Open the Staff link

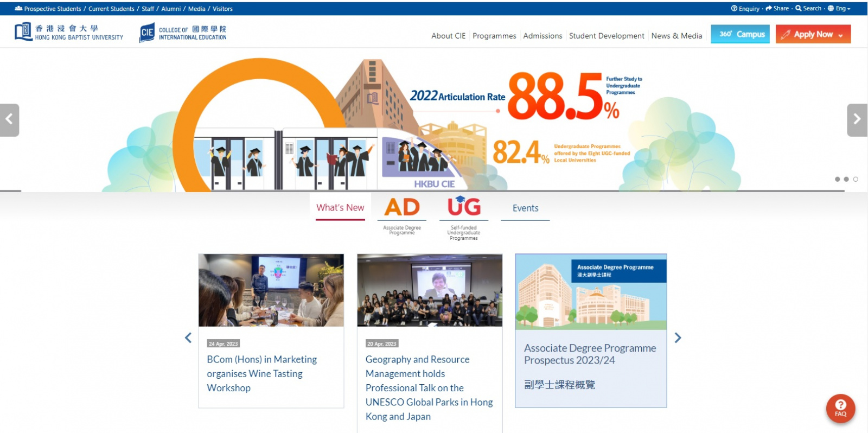[148, 9]
